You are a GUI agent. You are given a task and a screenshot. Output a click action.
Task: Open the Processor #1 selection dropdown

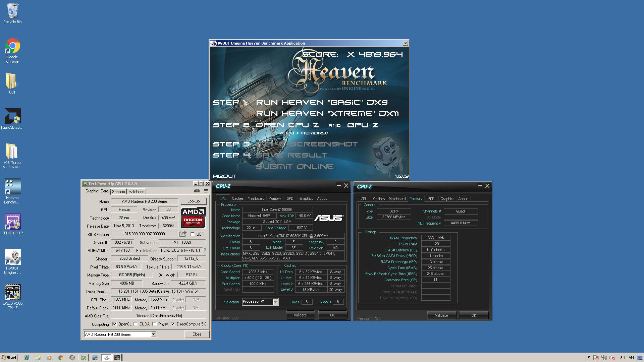point(275,302)
